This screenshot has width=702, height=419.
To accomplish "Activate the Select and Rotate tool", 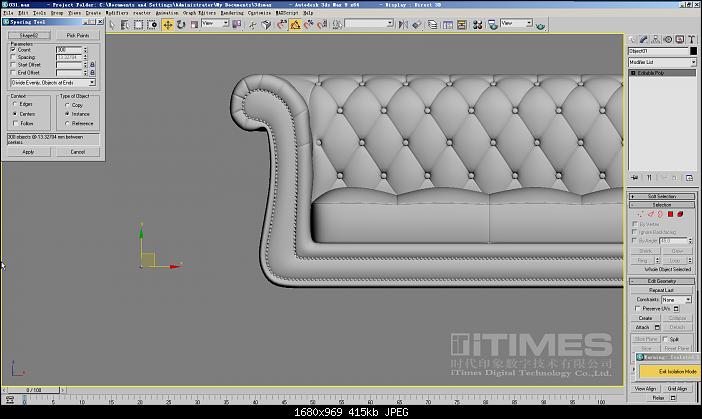I will pyautogui.click(x=181, y=25).
